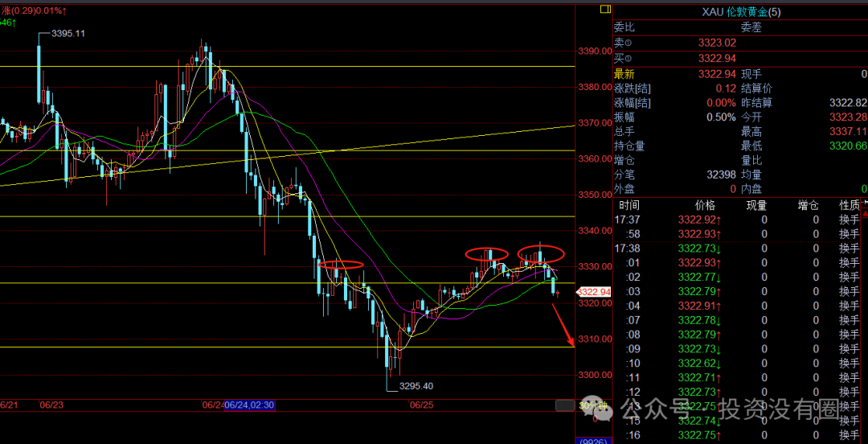
Task: Click the XAU 伦敦黄金(5) instrument title
Action: coord(740,12)
